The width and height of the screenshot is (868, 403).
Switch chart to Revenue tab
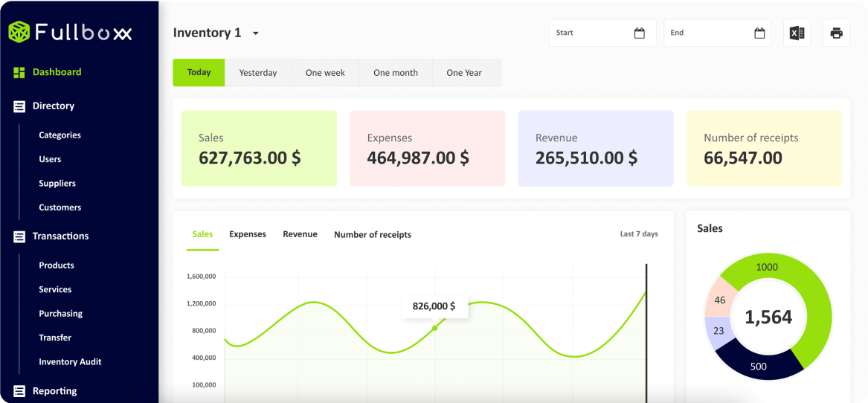[300, 234]
